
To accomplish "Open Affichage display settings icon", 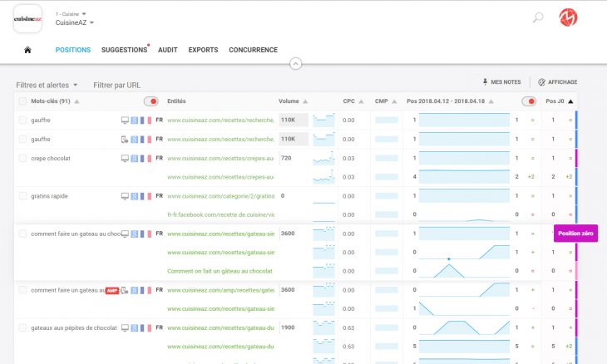I will (541, 81).
